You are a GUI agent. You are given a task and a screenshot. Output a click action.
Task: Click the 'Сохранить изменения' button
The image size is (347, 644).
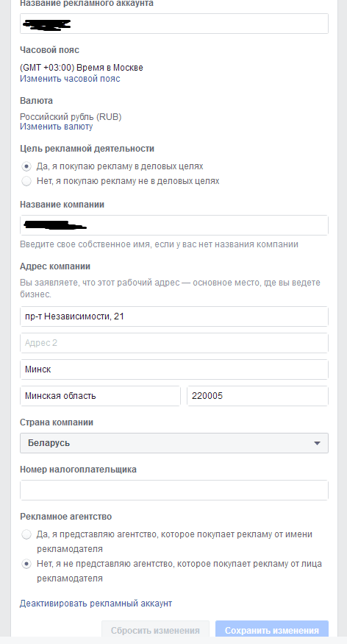272,630
